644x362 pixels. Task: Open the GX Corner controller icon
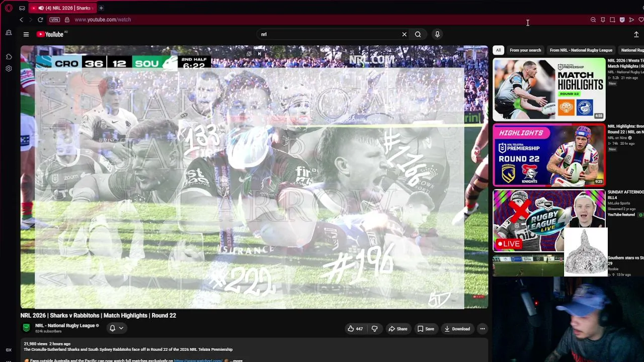tap(22, 8)
